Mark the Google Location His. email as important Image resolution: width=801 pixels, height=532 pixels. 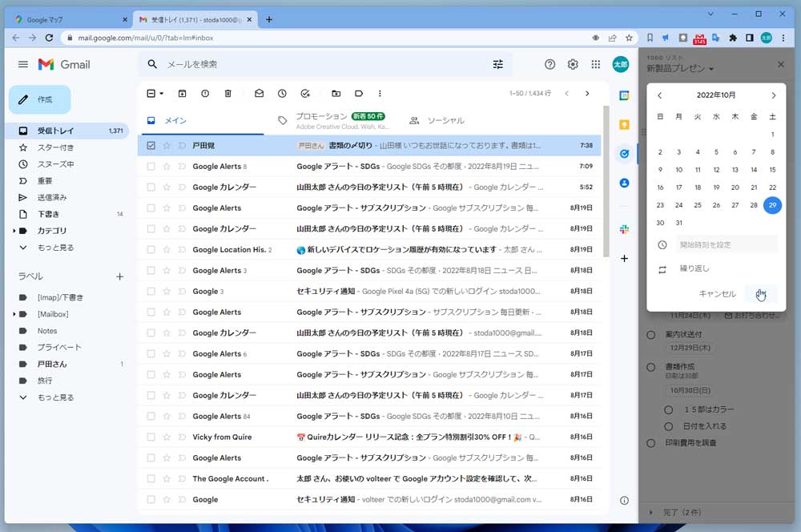pos(182,250)
